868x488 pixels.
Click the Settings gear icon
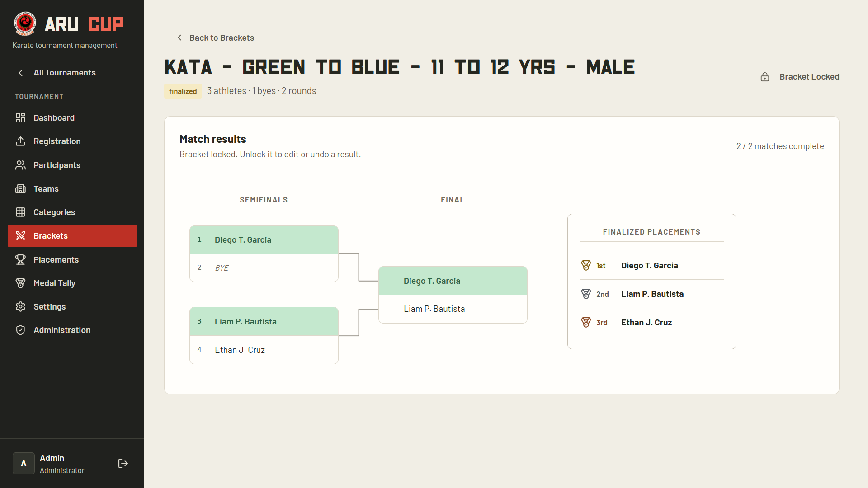tap(20, 307)
